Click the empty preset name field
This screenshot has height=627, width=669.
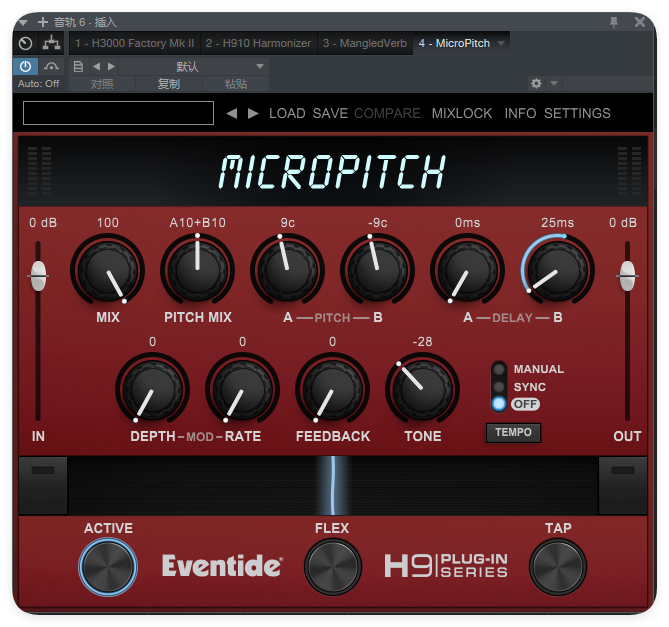pyautogui.click(x=118, y=113)
